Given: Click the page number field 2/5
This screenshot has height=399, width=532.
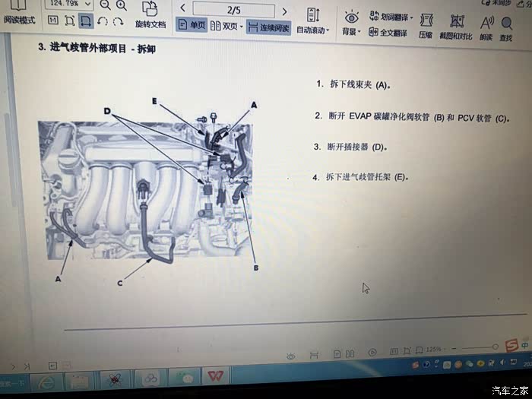Looking at the screenshot, I should [x=234, y=10].
